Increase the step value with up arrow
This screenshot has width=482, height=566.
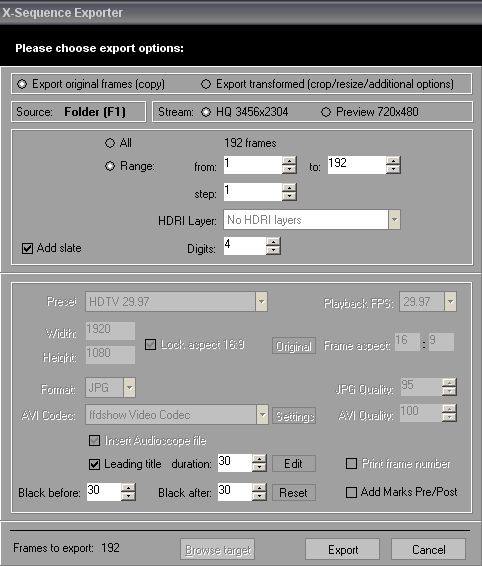click(x=289, y=188)
